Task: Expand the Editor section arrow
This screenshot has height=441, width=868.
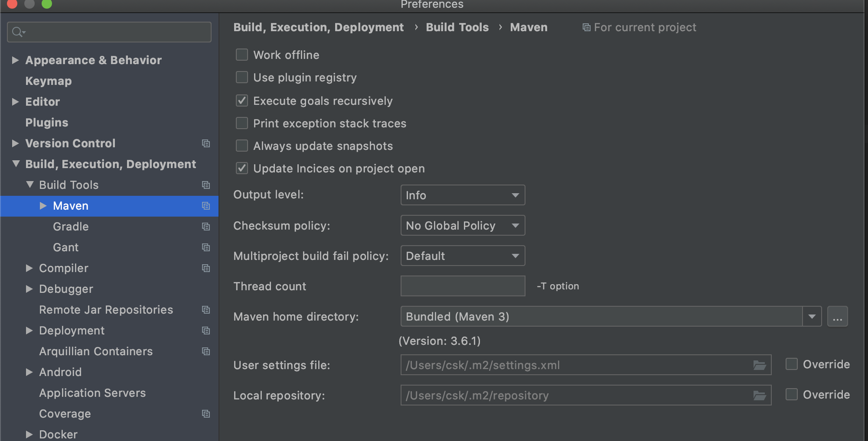Action: coord(15,102)
